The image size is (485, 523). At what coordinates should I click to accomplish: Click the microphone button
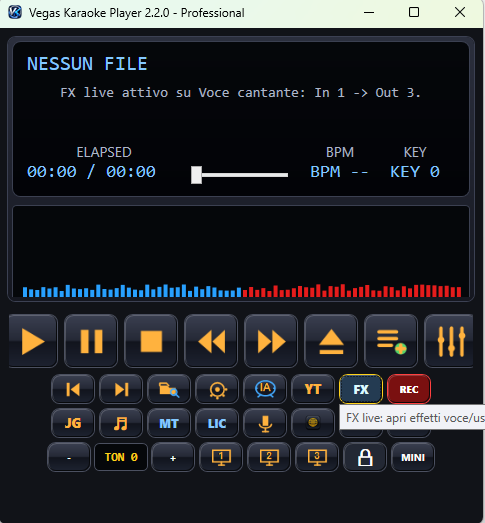tap(265, 423)
